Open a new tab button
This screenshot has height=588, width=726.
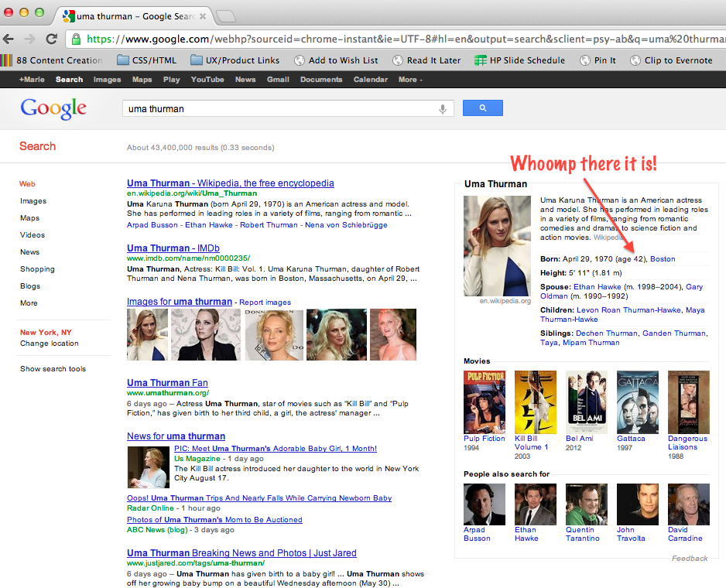coord(226,17)
